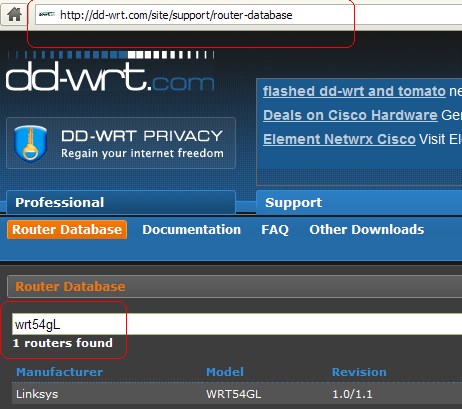The width and height of the screenshot is (462, 409).
Task: Click the Revision column header
Action: point(359,372)
